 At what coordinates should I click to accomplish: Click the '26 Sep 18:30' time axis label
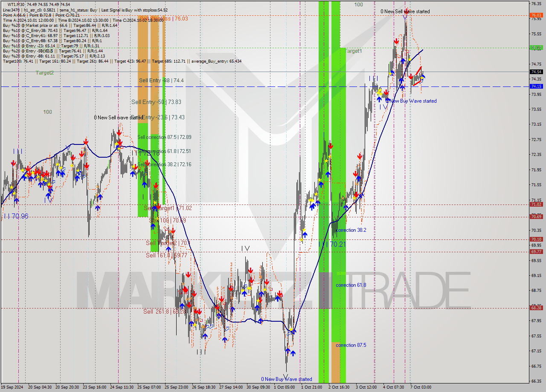pyautogui.click(x=204, y=387)
